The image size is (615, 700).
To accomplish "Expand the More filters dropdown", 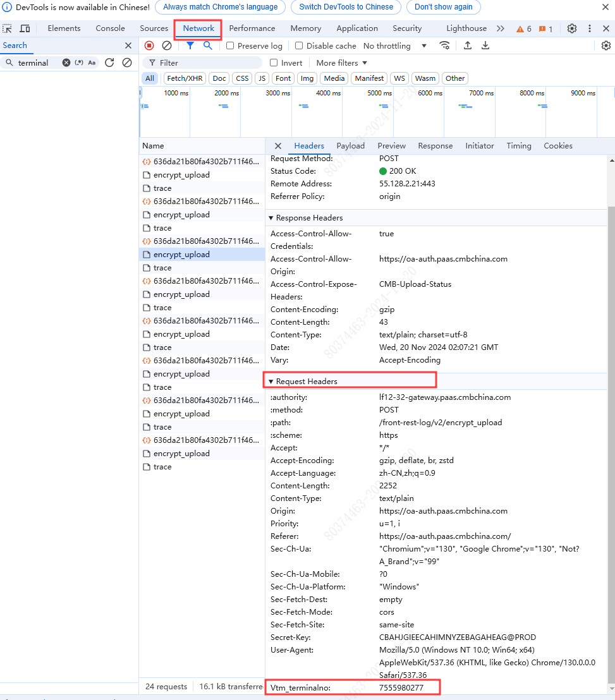I will click(341, 63).
